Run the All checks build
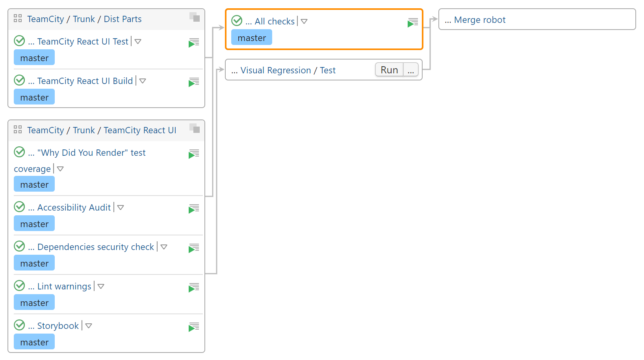This screenshot has height=360, width=644. coord(412,22)
